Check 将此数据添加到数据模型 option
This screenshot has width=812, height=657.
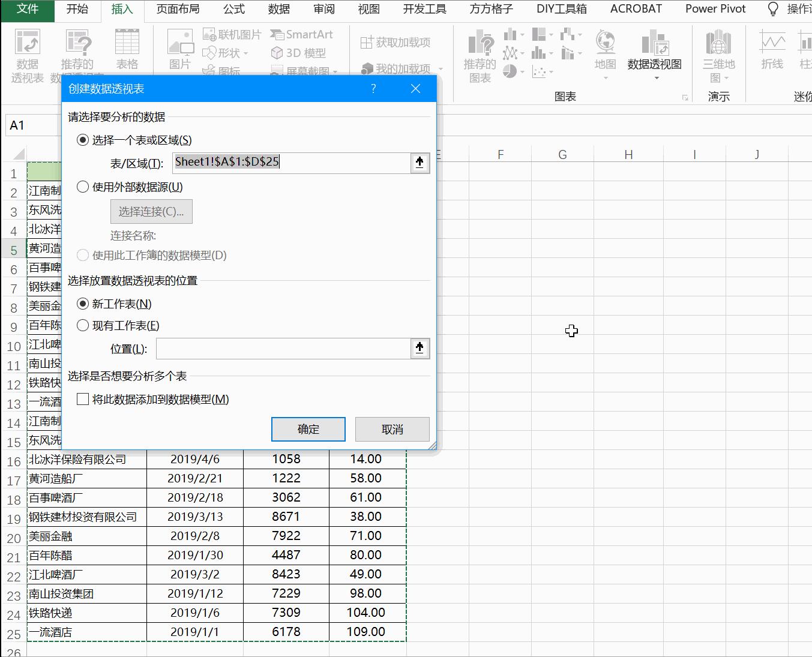pyautogui.click(x=83, y=399)
